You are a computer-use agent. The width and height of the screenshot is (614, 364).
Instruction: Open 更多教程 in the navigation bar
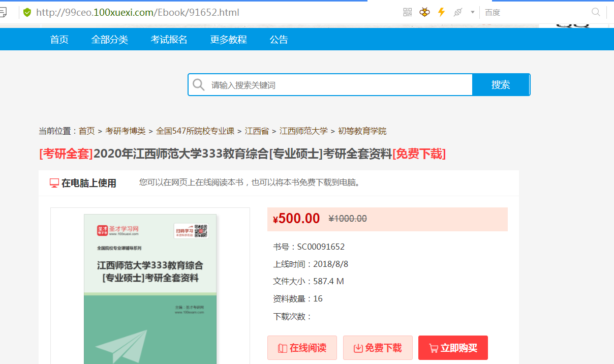[228, 39]
